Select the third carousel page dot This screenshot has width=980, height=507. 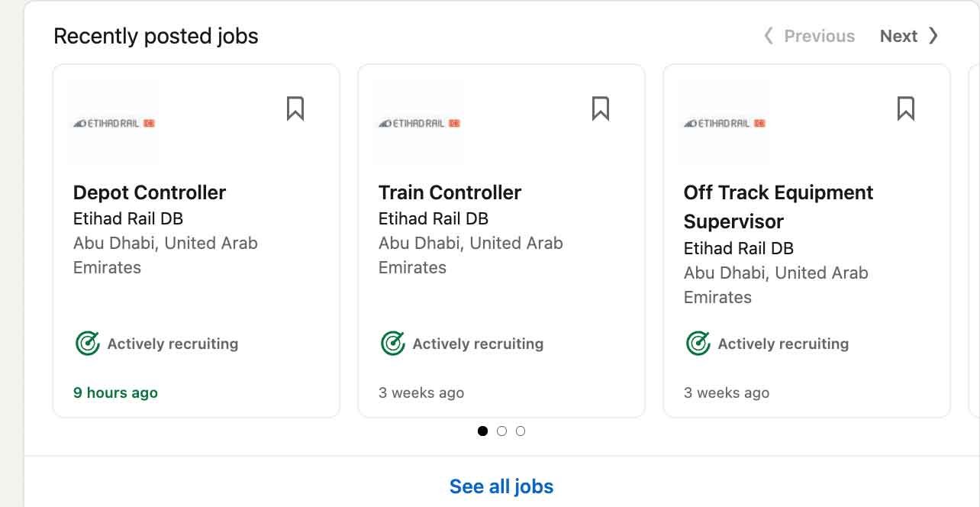pyautogui.click(x=521, y=431)
